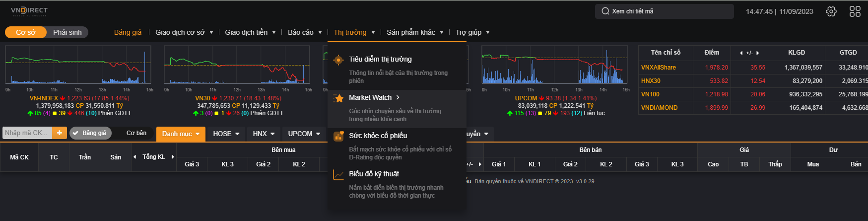Screen dimensions: 868x221
Task: Click the date time 14:47:45 display
Action: point(779,11)
